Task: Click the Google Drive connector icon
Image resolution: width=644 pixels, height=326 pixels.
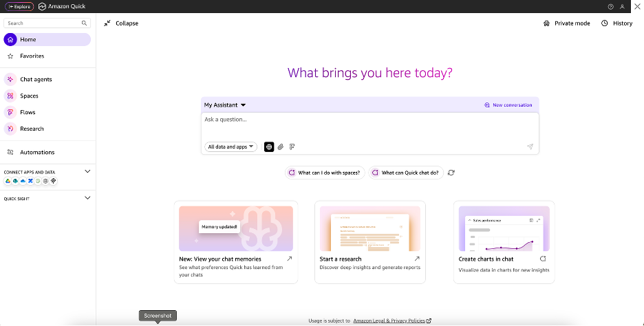Action: pos(8,181)
